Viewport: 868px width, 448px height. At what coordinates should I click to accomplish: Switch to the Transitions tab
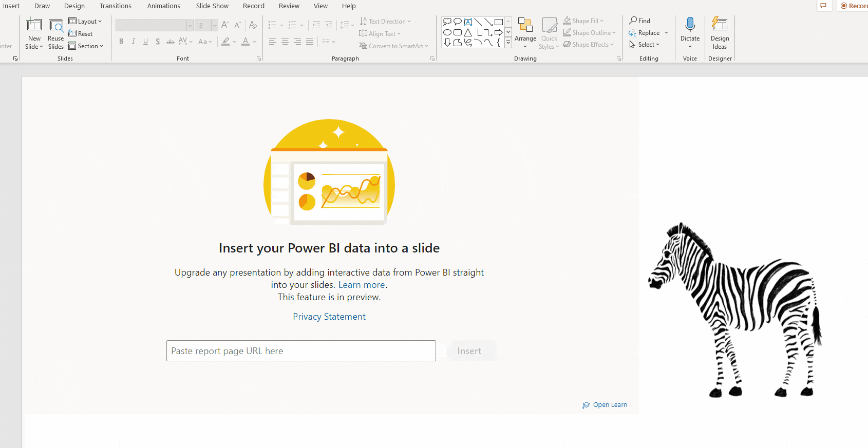point(116,6)
